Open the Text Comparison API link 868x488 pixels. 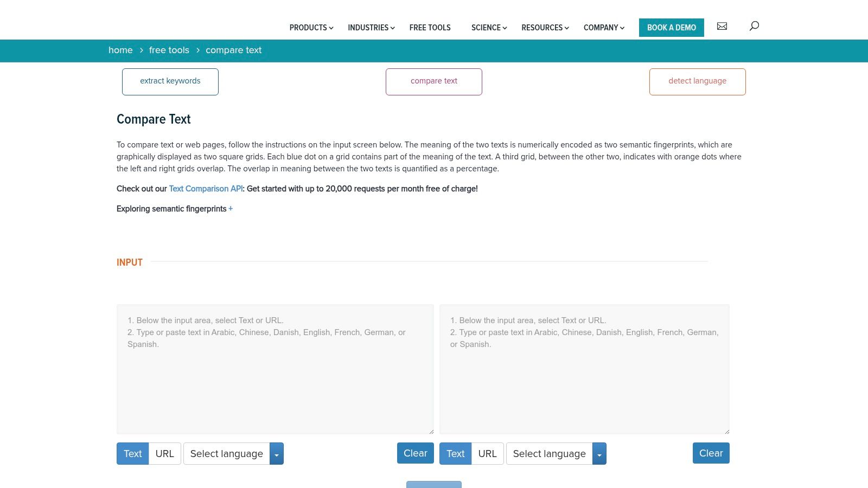pos(205,189)
